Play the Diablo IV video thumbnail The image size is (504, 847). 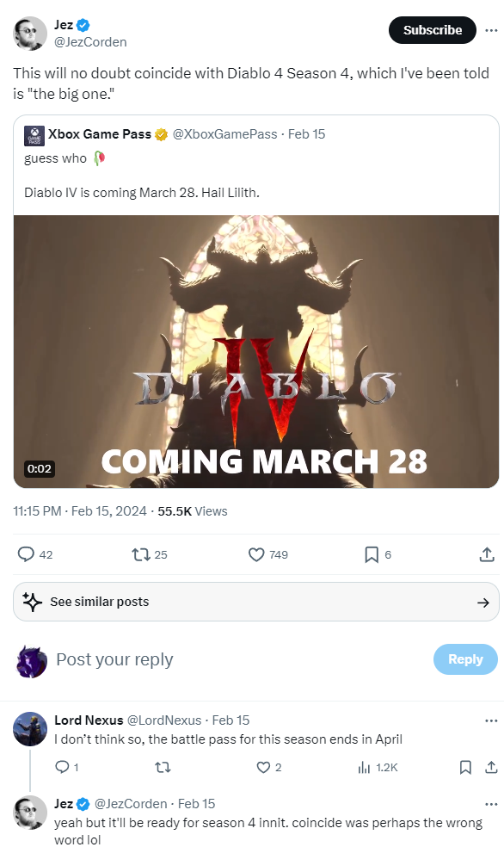pos(255,352)
